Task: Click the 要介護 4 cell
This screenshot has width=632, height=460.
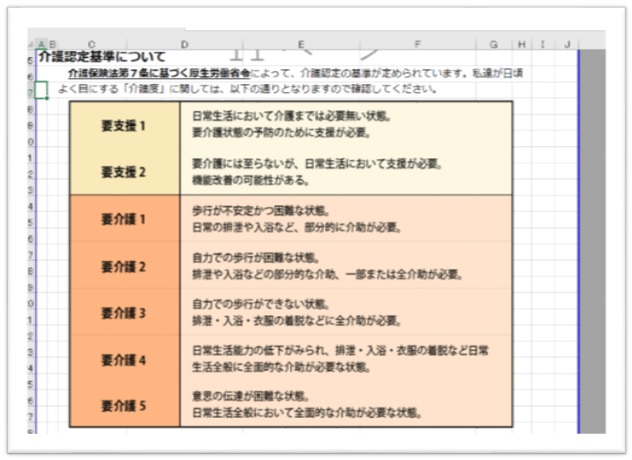Action: (125, 360)
